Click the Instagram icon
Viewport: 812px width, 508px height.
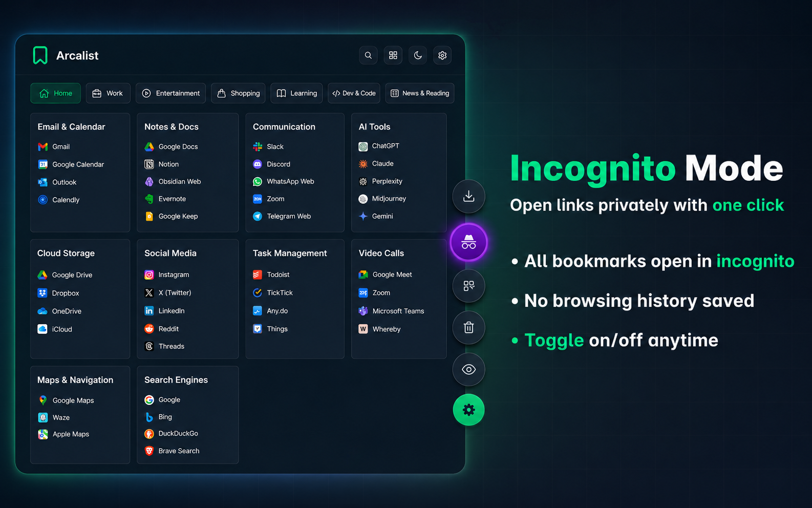[149, 275]
